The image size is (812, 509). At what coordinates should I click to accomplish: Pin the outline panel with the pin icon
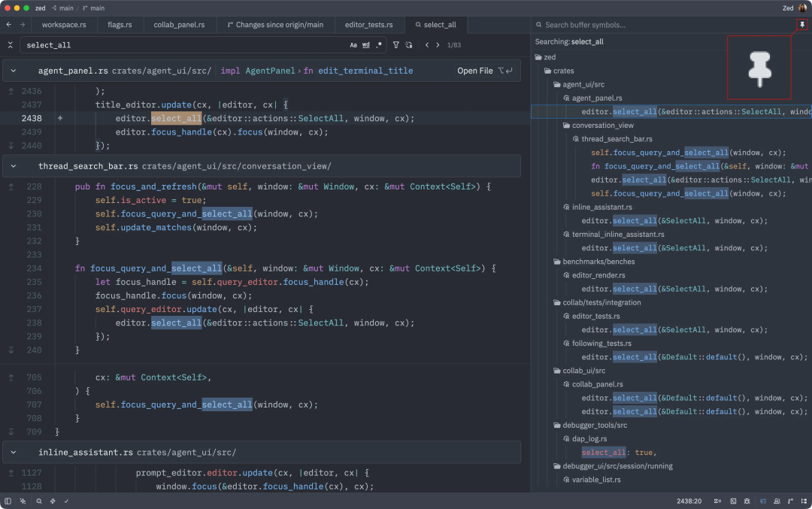pos(802,24)
